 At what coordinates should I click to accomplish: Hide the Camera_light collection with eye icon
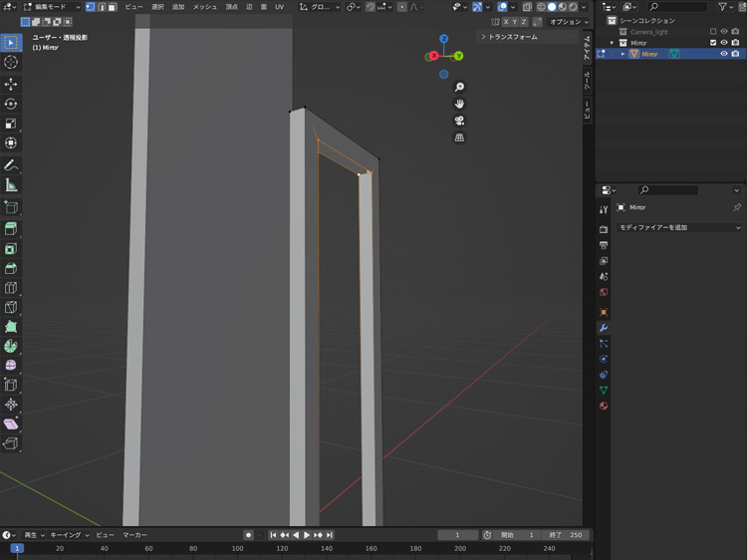pyautogui.click(x=724, y=32)
